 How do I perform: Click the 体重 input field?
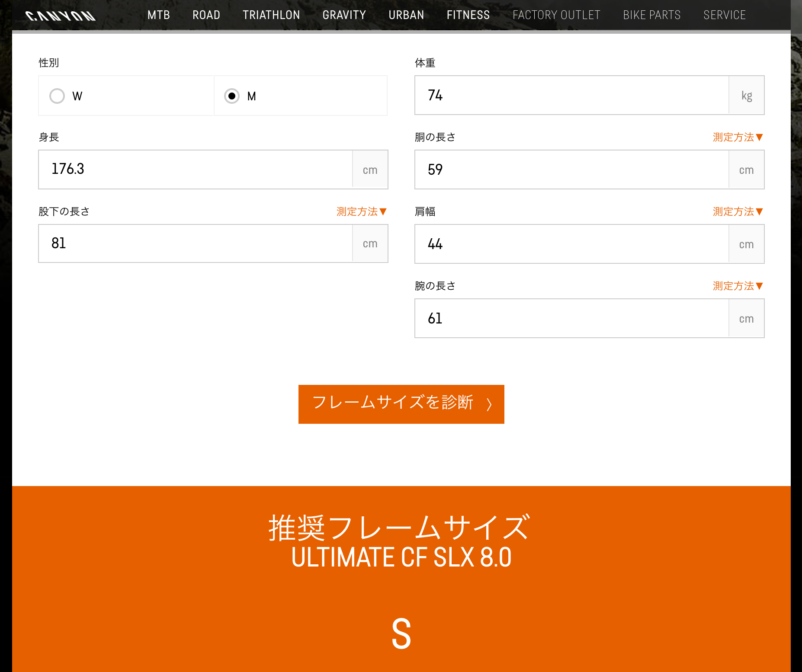point(571,95)
